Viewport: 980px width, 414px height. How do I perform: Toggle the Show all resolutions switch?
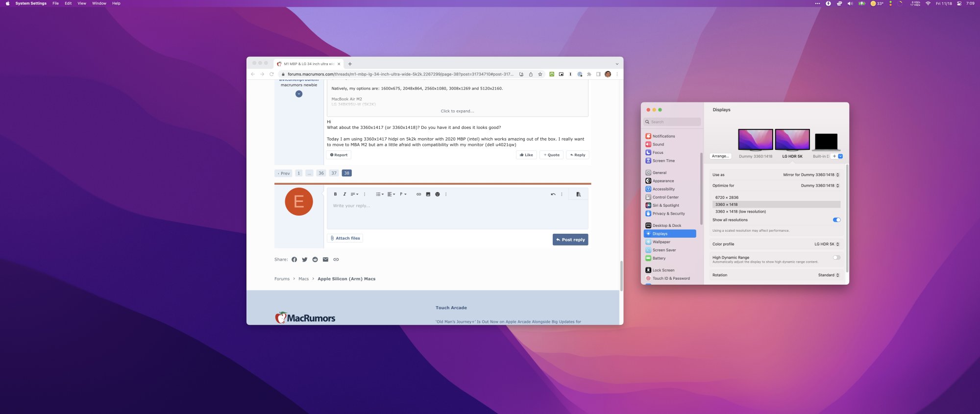pyautogui.click(x=836, y=220)
